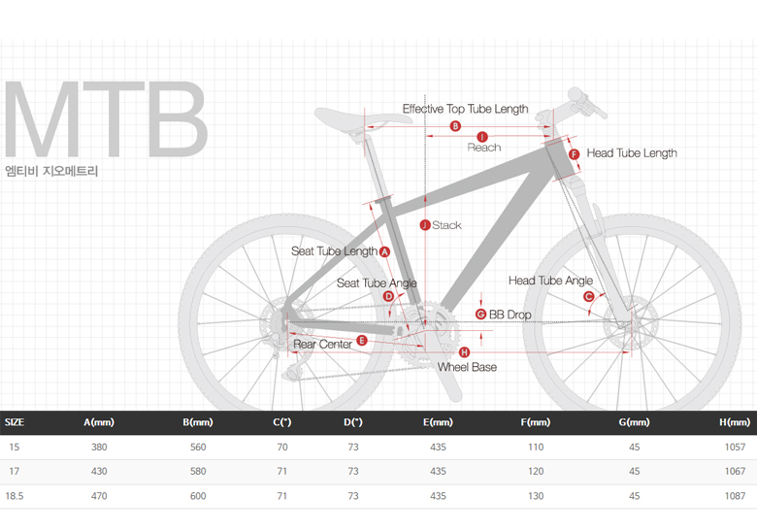
Task: Click the H(mm) column header
Action: coord(735,422)
